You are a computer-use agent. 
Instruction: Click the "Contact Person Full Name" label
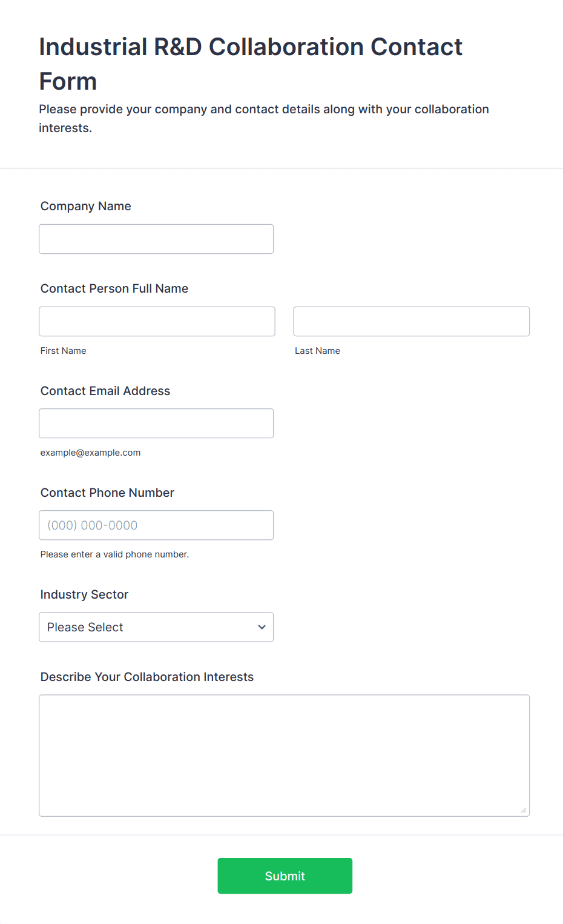pos(114,288)
